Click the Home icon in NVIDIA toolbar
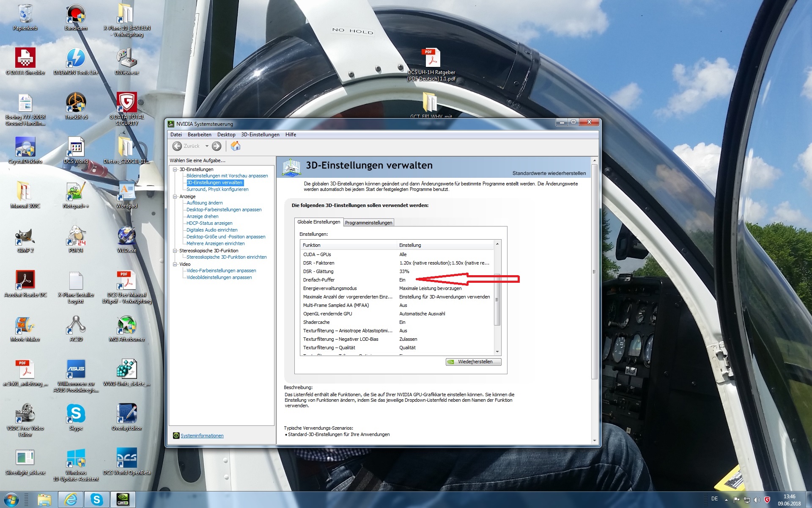Image resolution: width=812 pixels, height=508 pixels. (236, 146)
